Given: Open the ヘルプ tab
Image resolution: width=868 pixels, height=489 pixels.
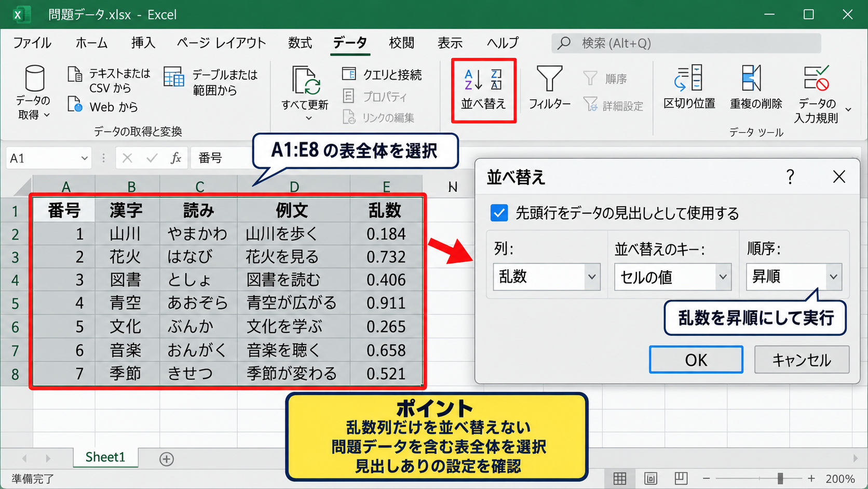Looking at the screenshot, I should pos(503,43).
